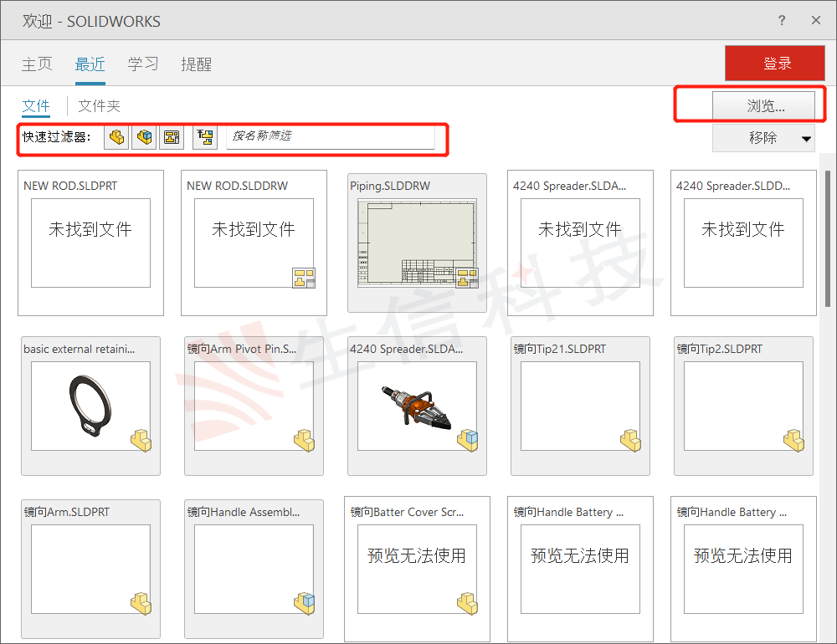Click the red 登录 button
The height and width of the screenshot is (644, 837).
[x=774, y=63]
